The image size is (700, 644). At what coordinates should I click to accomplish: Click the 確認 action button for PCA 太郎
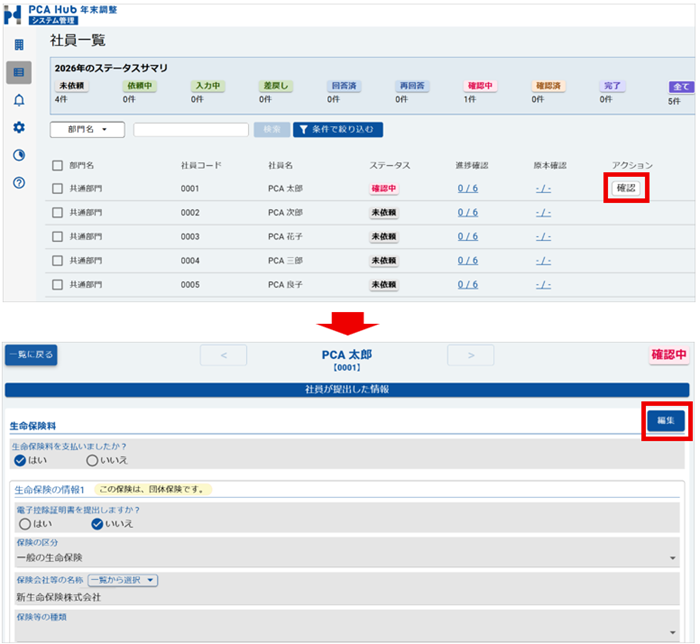(x=626, y=188)
